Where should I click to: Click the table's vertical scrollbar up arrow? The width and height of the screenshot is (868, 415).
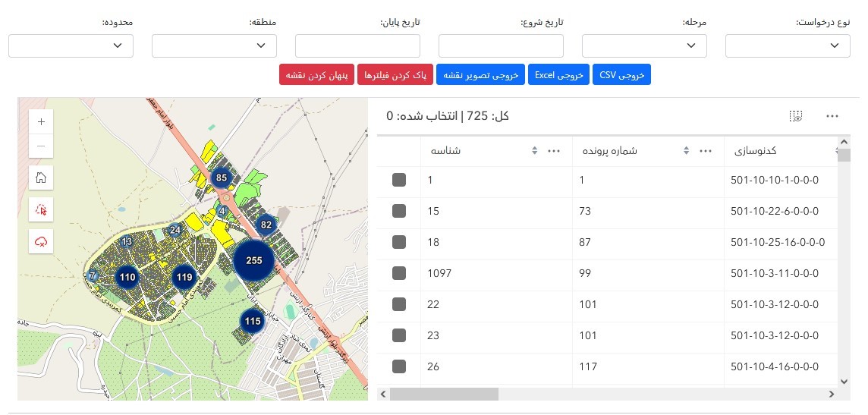click(844, 142)
